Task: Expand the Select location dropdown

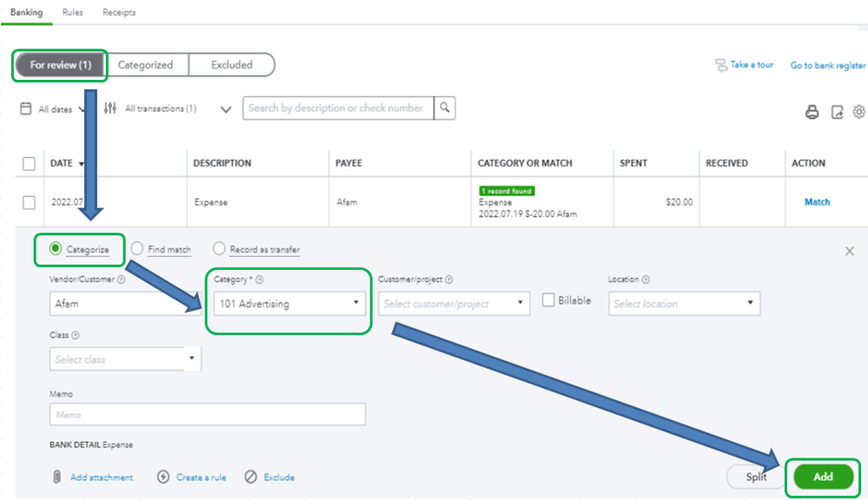Action: click(684, 303)
